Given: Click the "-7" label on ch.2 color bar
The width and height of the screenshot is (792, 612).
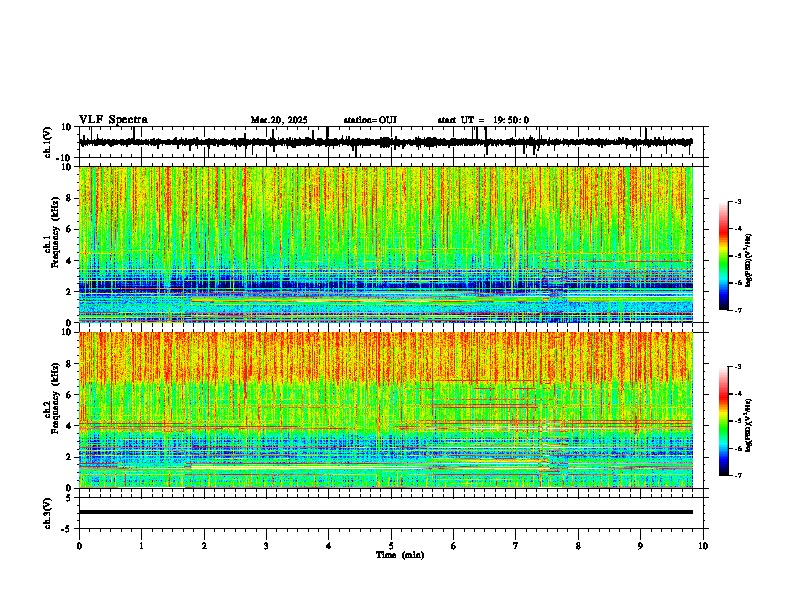Looking at the screenshot, I should (x=738, y=475).
